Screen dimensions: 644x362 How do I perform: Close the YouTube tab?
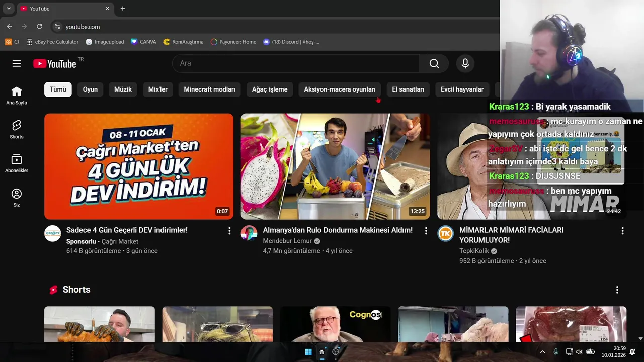coord(107,9)
